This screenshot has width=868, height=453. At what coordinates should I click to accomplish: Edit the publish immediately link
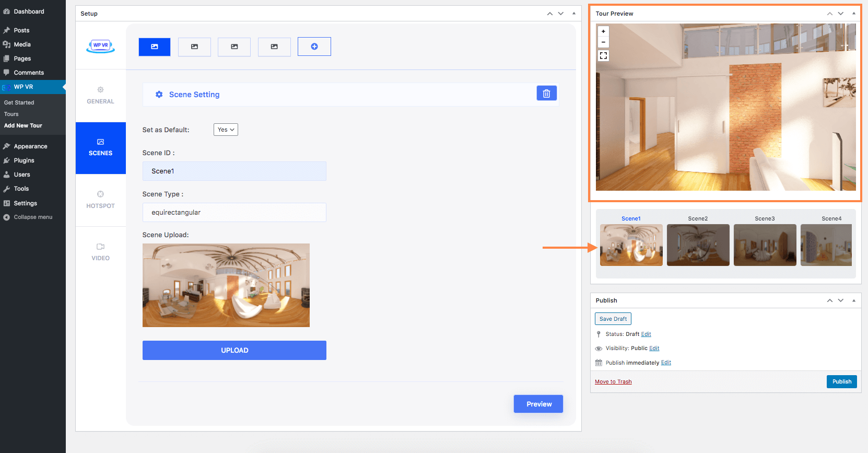tap(666, 362)
